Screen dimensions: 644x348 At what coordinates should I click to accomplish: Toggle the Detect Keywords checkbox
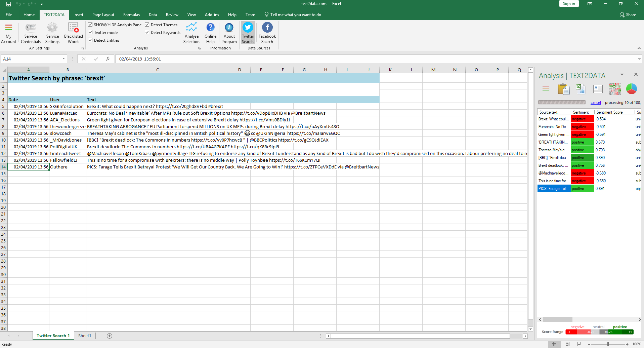147,32
